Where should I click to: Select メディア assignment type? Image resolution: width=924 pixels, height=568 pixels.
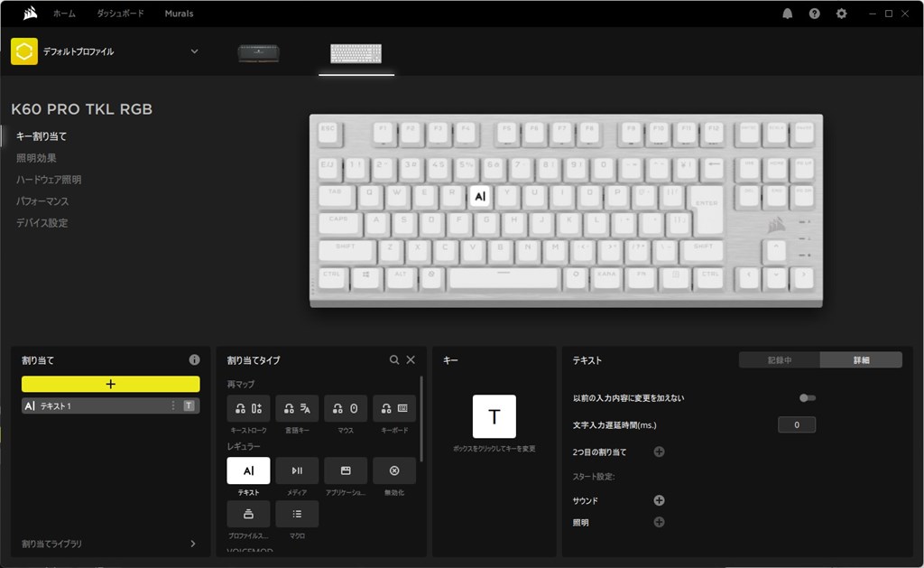point(297,470)
